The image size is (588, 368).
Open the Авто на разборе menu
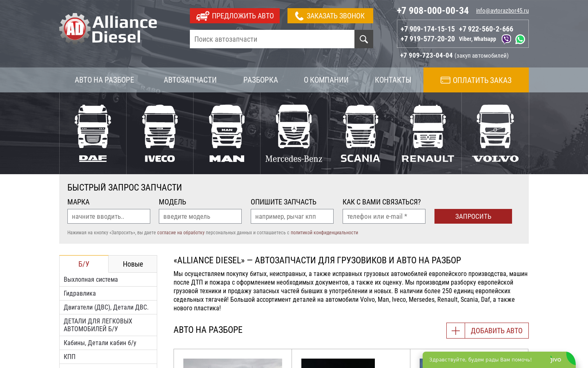coord(105,80)
